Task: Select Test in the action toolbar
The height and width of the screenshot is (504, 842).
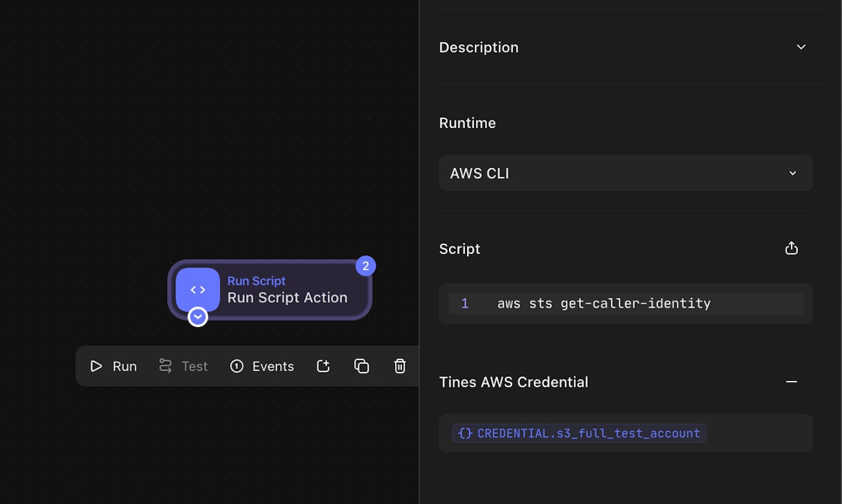Action: pos(183,367)
